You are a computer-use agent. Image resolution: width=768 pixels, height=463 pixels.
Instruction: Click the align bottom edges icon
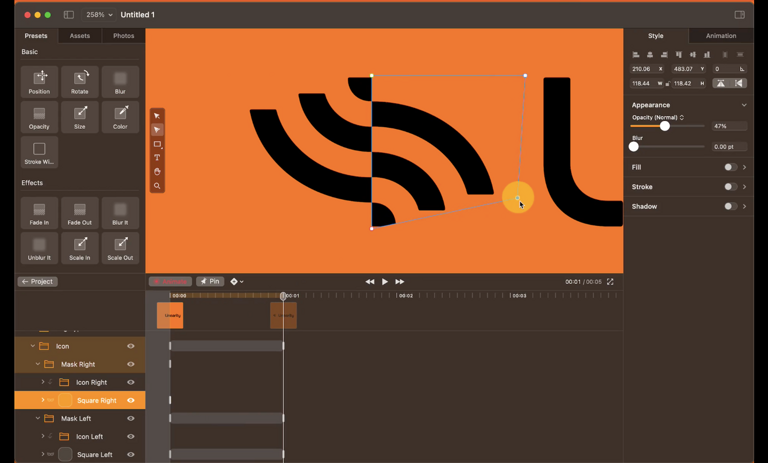point(707,55)
